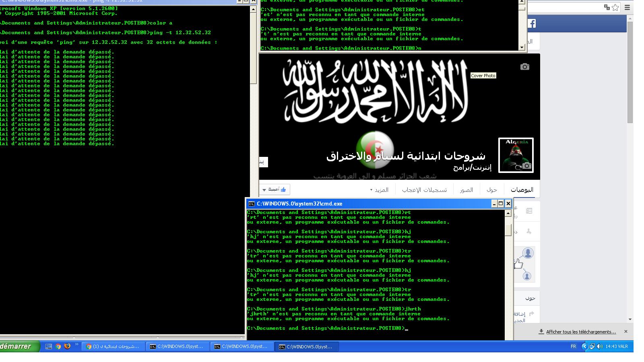Maximize the front cmd.exe window
The width and height of the screenshot is (644, 362).
(x=501, y=204)
